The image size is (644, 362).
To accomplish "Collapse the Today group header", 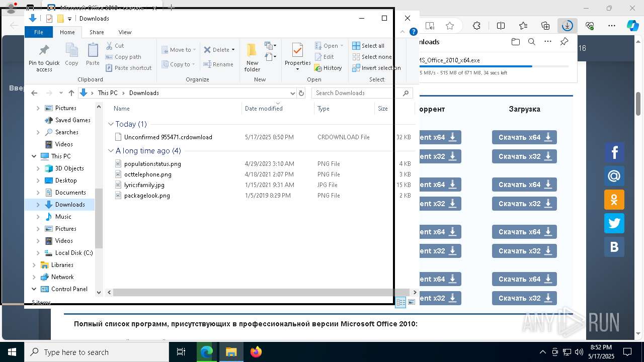I will [x=111, y=124].
